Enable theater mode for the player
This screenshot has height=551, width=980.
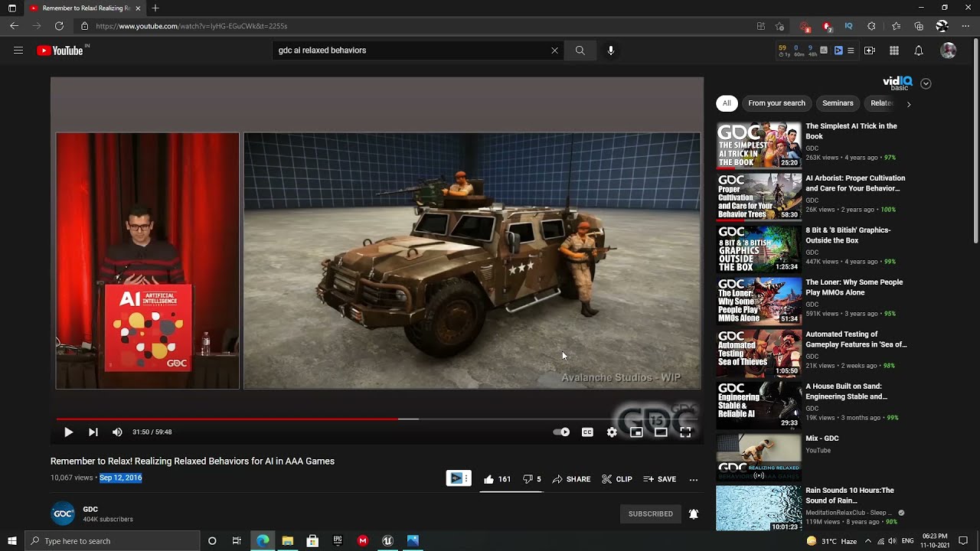click(661, 432)
